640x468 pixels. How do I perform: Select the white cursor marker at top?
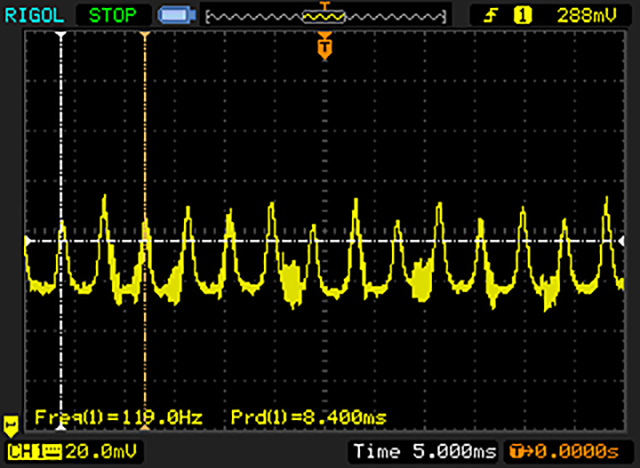[63, 35]
